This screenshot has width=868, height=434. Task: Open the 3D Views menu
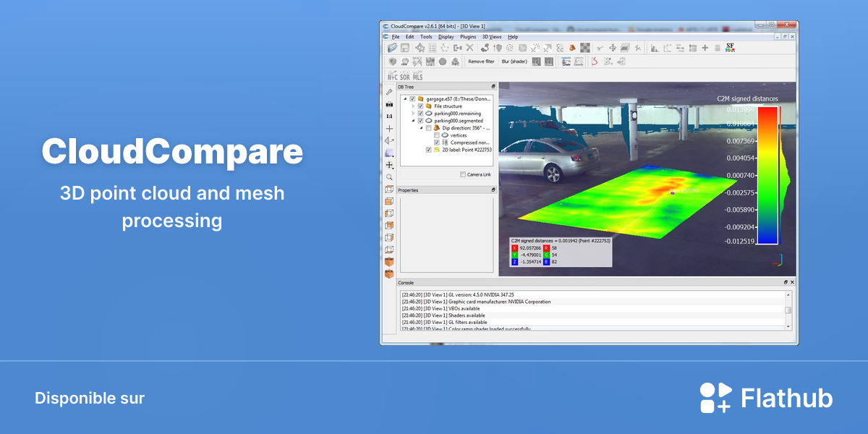click(492, 36)
